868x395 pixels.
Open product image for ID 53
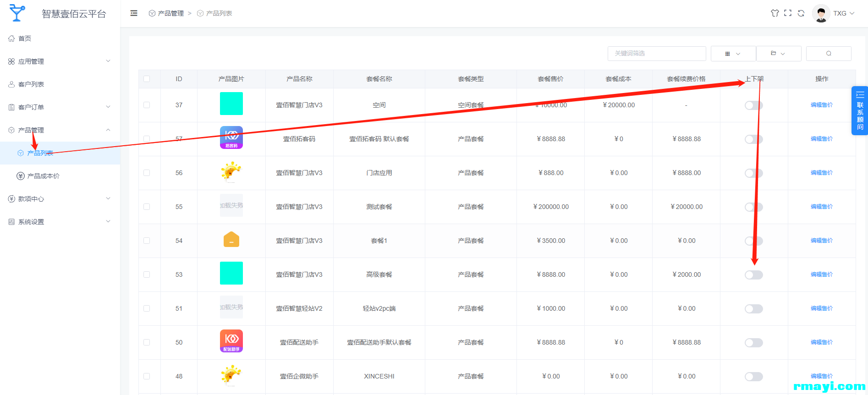(x=231, y=273)
